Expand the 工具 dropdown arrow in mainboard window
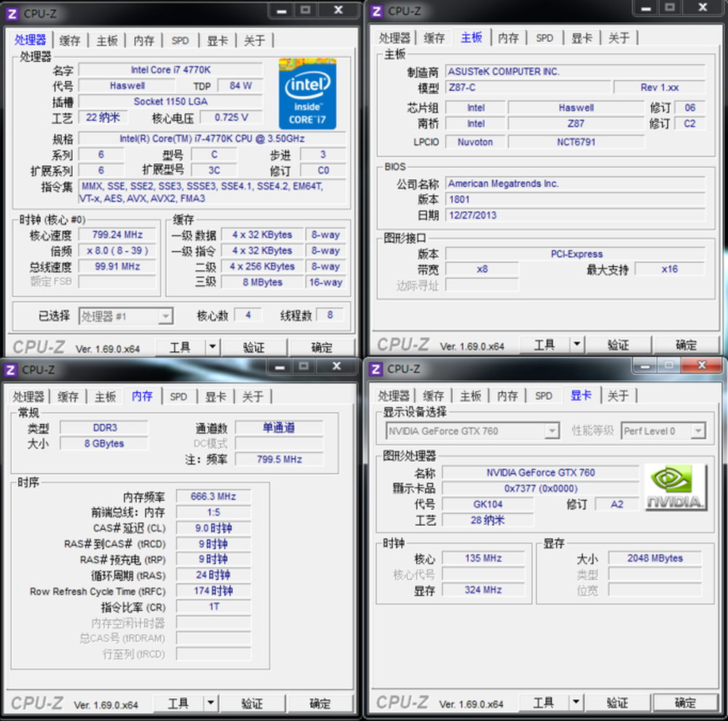728x721 pixels. (577, 344)
